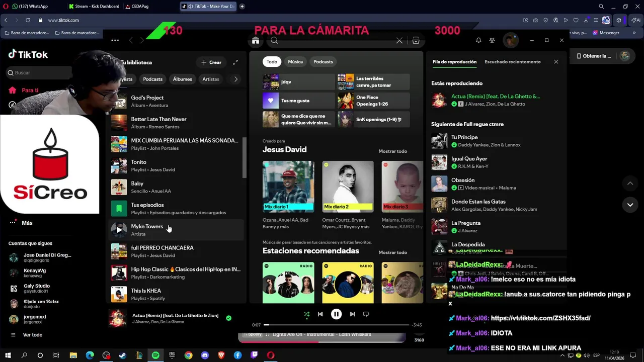This screenshot has width=644, height=362.
Task: Go to next TikTok video arrow
Action: point(630,205)
